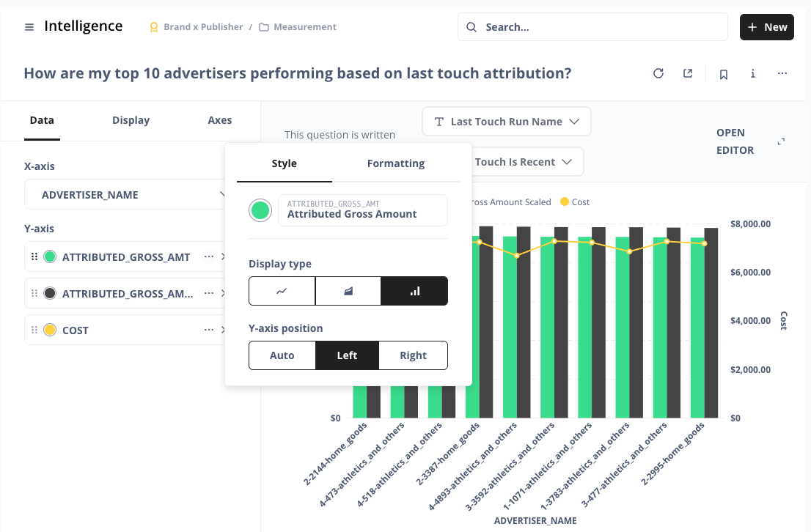811x532 pixels.
Task: Expand chart using fullscreen icon
Action: (781, 141)
